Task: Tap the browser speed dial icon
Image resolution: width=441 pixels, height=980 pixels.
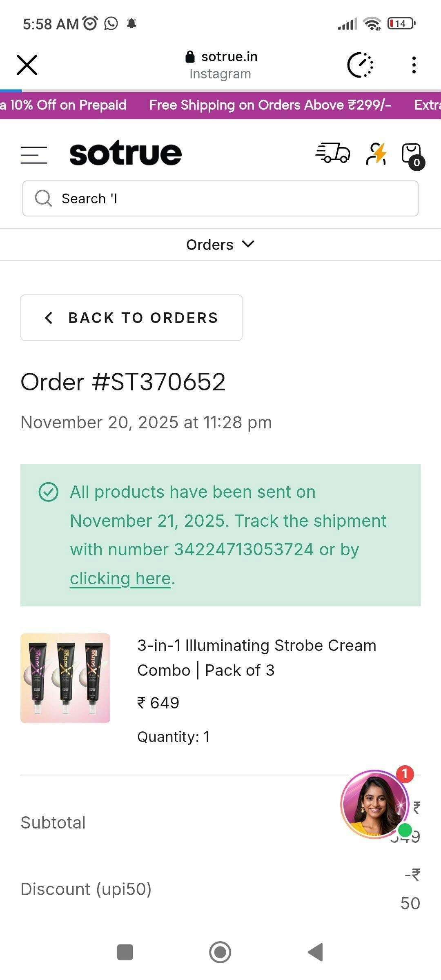Action: coord(360,65)
